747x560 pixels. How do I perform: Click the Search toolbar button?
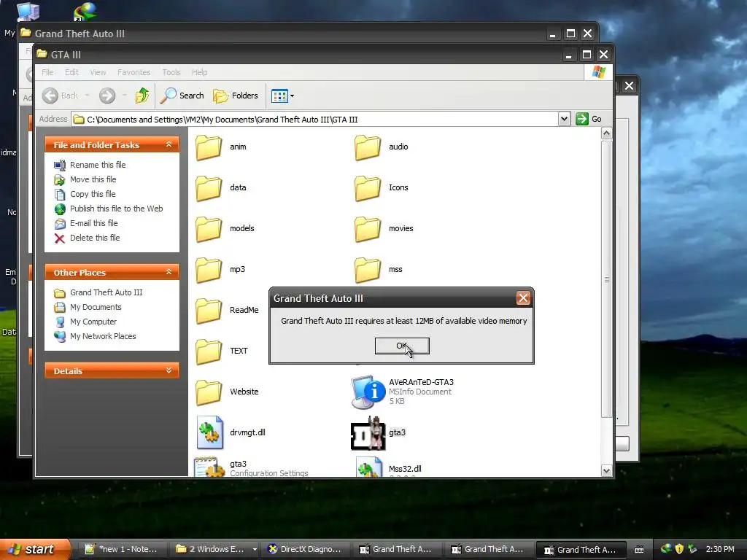coord(182,96)
